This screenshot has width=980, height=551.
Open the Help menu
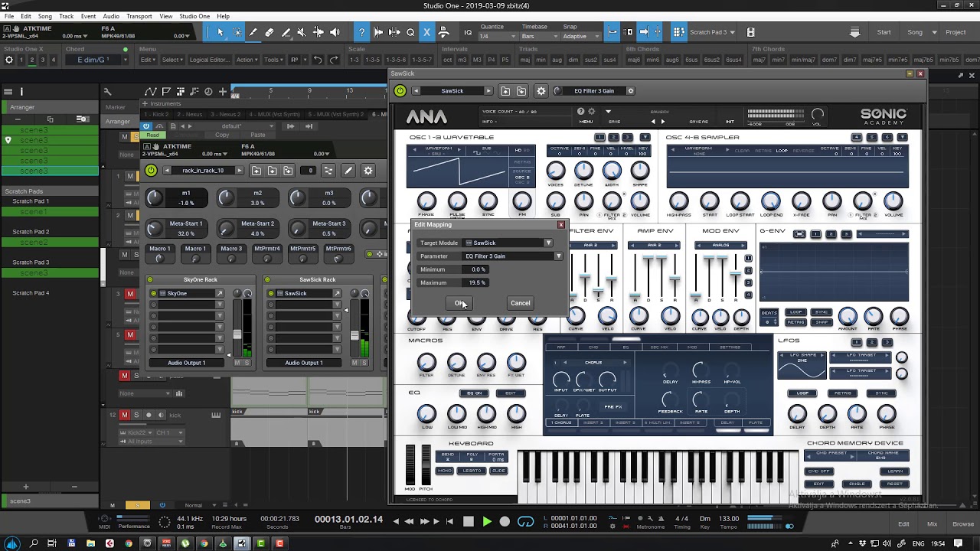pyautogui.click(x=223, y=16)
